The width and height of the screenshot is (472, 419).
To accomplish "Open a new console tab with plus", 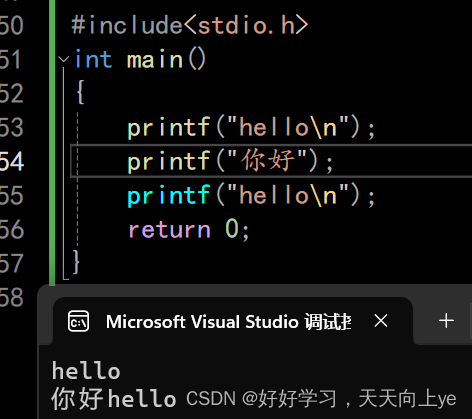I will pyautogui.click(x=446, y=321).
